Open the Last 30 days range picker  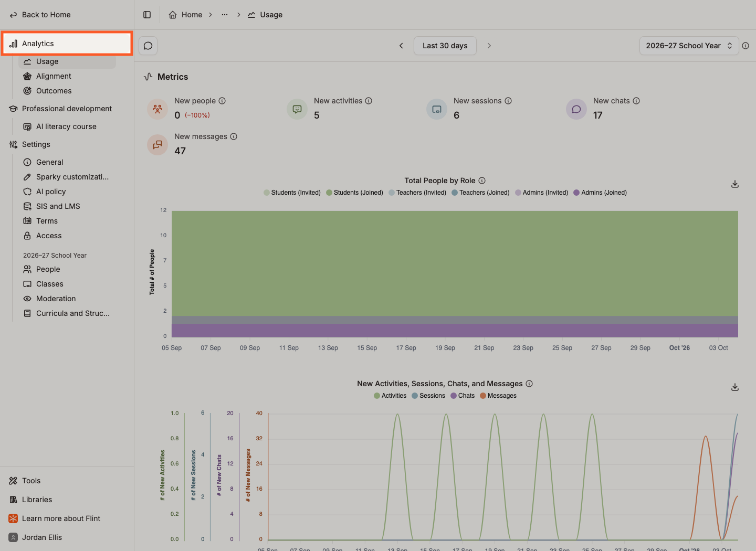pos(445,46)
